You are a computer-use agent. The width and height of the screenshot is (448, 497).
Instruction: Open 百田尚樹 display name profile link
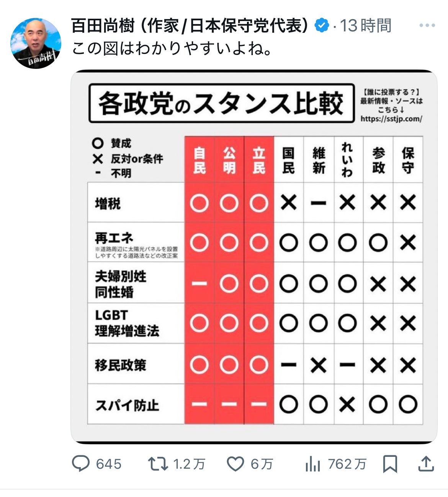point(190,26)
